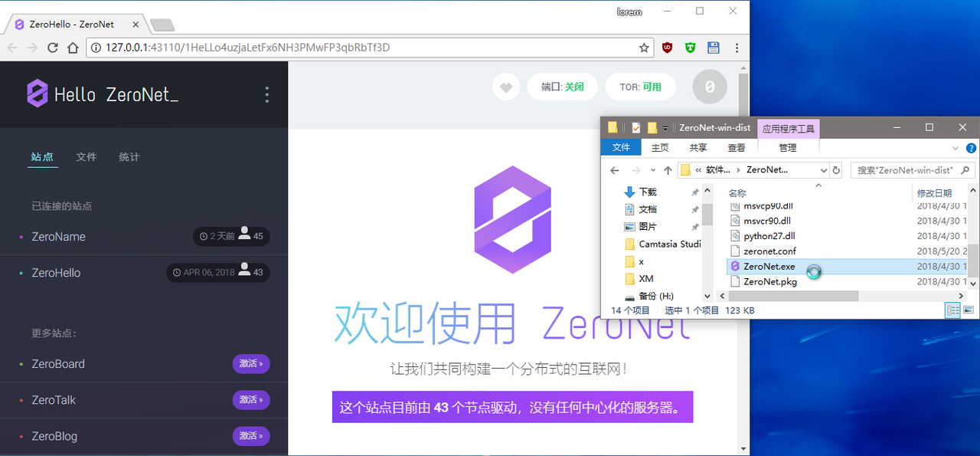This screenshot has width=980, height=456.
Task: Select 图片 in Explorer navigation pane
Action: (x=648, y=227)
